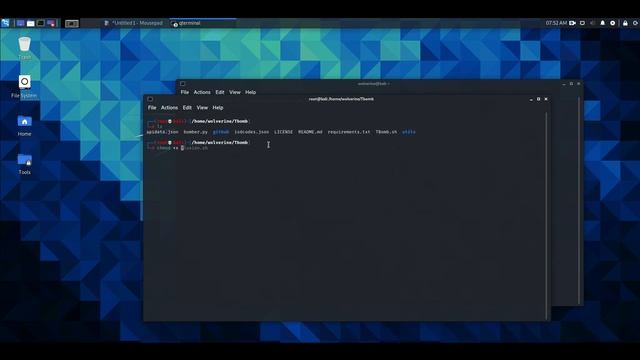Click the second '/home/wolverine/Tbomb' prompt path
640x360 pixels.
point(220,142)
